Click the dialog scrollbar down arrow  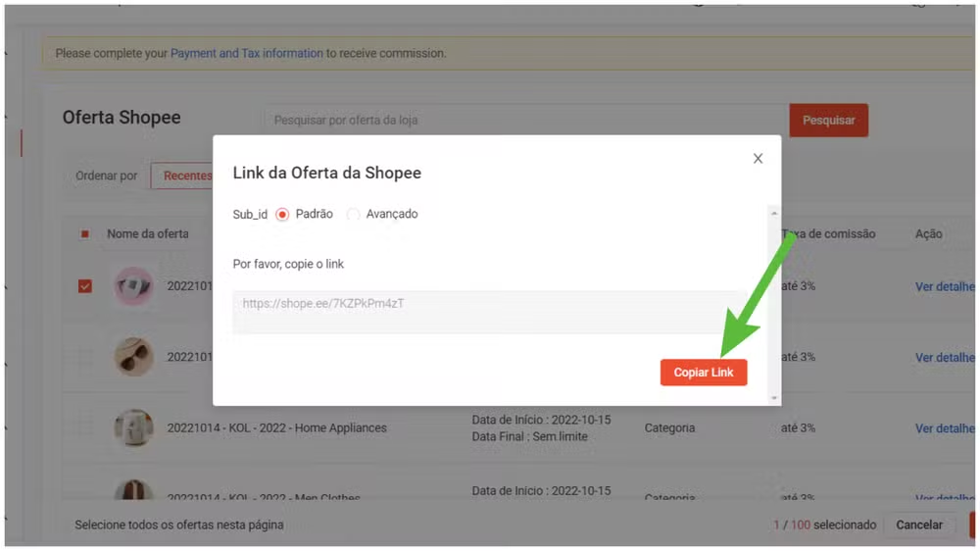(x=774, y=398)
